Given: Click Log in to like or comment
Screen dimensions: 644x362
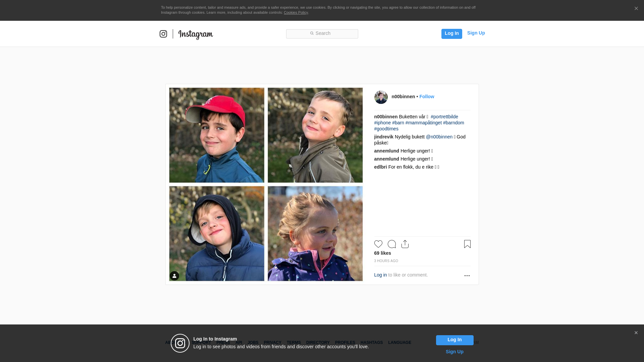Looking at the screenshot, I should pyautogui.click(x=380, y=275).
